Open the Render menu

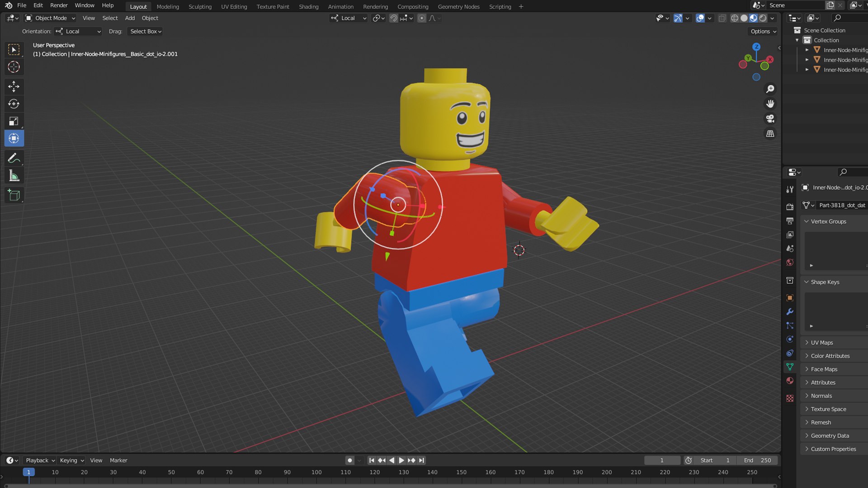59,5
